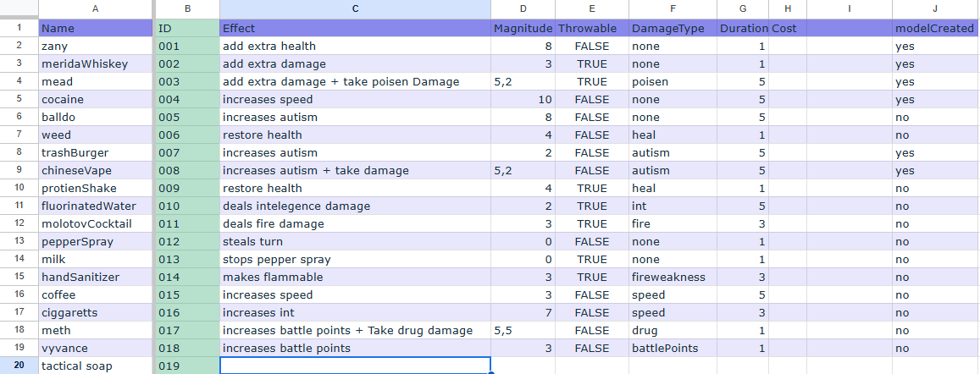Screen dimensions: 980x374
Task: Click the 'chineseVape' name cell
Action: pos(95,170)
